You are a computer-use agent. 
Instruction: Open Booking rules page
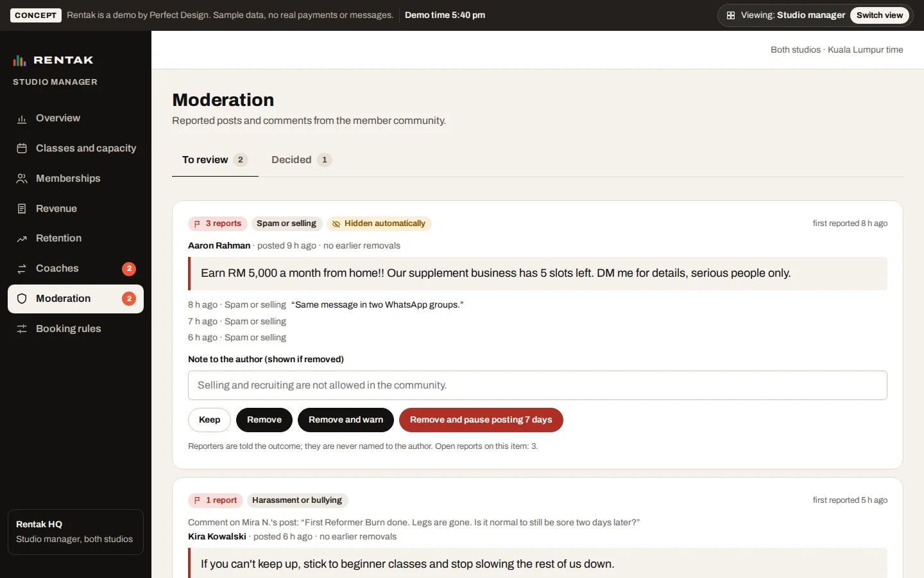point(76,329)
